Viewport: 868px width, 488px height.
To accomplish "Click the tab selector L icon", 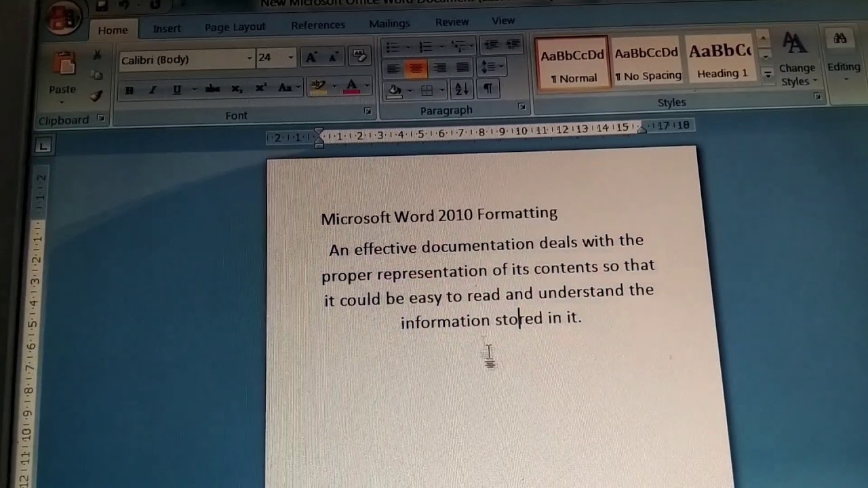I will [x=43, y=145].
